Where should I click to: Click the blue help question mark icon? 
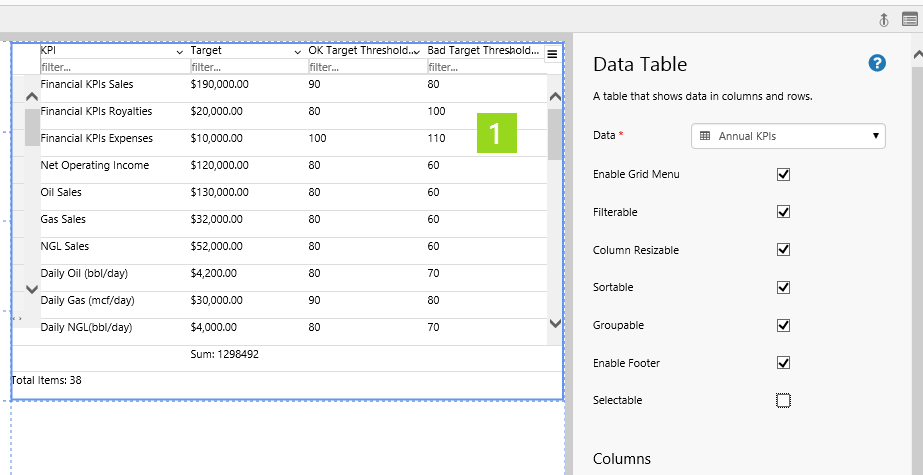pyautogui.click(x=877, y=64)
